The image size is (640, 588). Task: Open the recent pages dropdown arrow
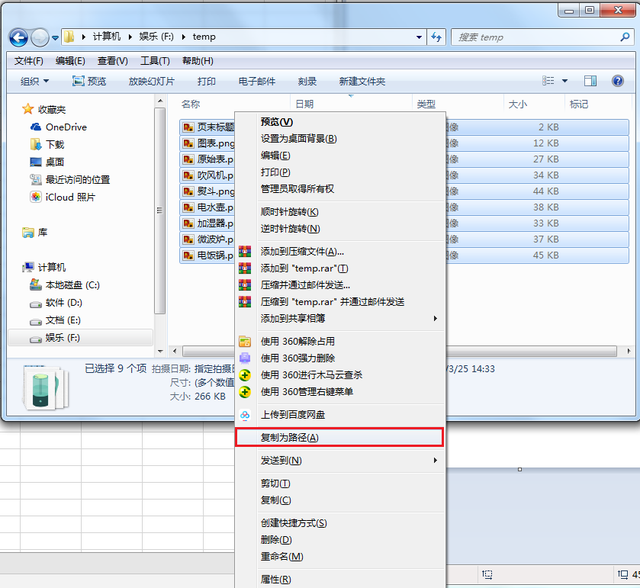(55, 38)
